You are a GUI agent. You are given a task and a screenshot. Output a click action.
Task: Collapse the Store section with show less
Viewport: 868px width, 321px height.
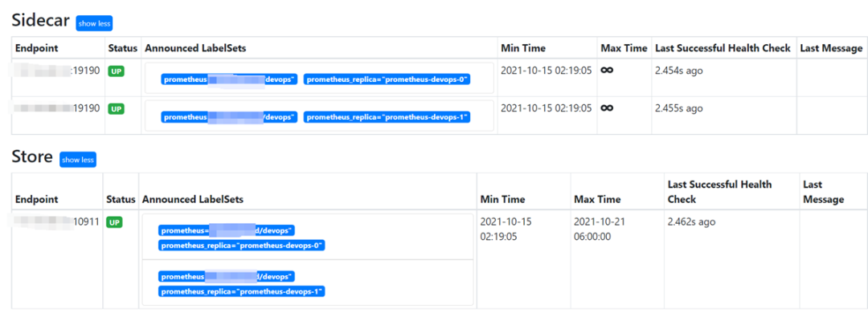point(78,160)
